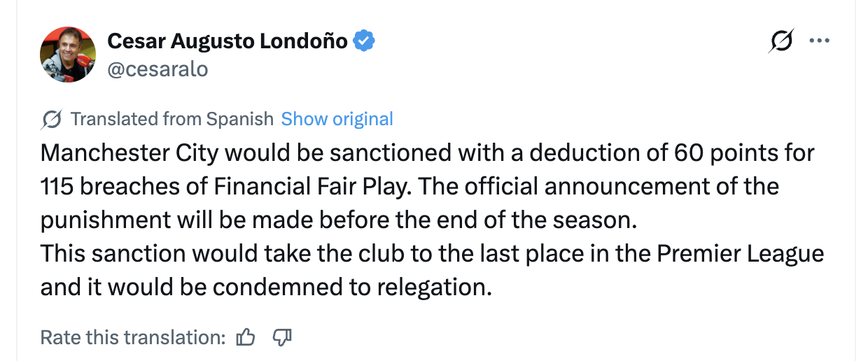Screen dimensions: 868x361
Task: Click the tweet line mentioning 60 points
Action: [427, 153]
